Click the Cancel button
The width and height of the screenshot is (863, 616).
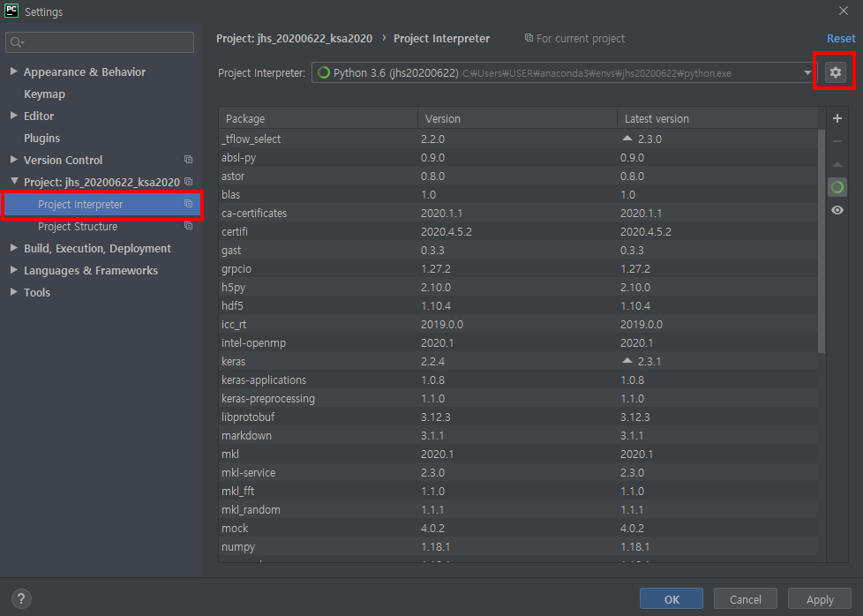coord(746,599)
